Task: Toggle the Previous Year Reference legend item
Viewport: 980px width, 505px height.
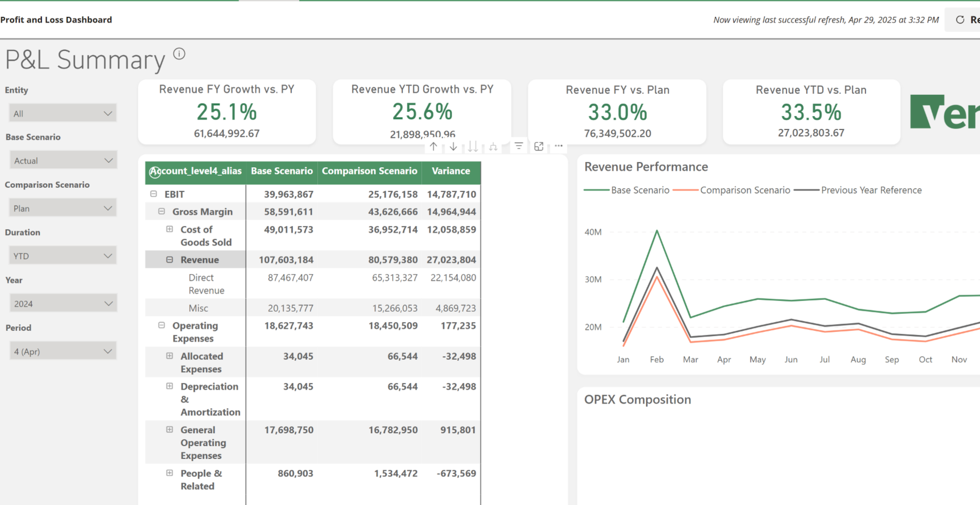Action: coord(871,190)
